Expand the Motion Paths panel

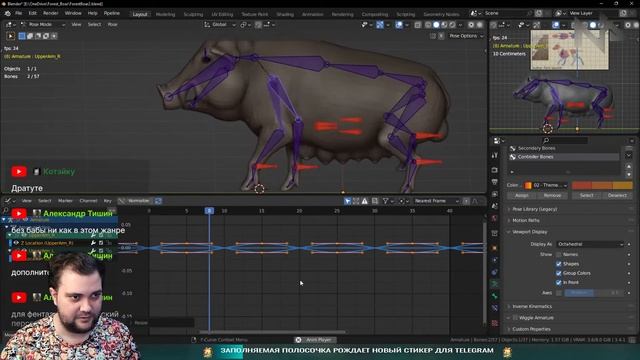pyautogui.click(x=526, y=220)
